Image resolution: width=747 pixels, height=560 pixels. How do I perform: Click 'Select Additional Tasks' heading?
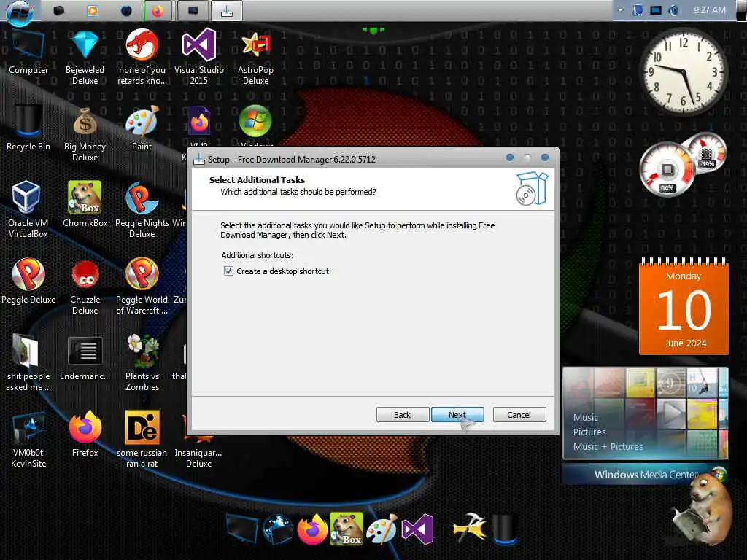tap(257, 180)
